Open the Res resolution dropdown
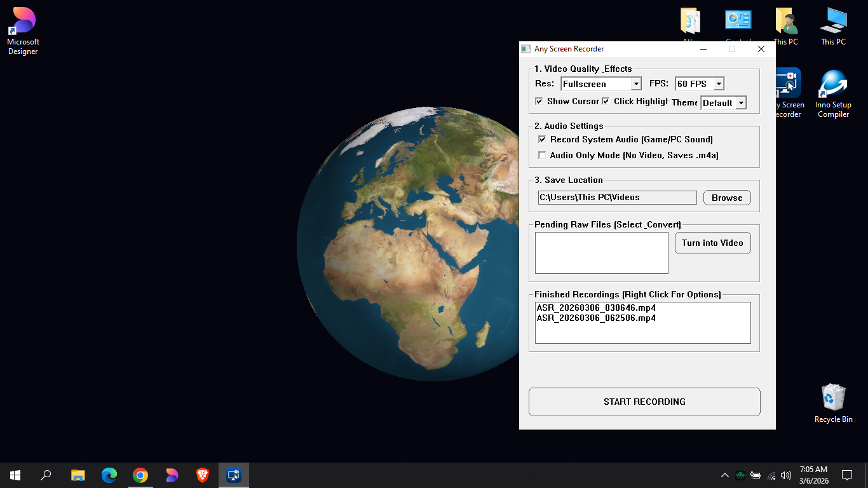Screen dimensions: 868x488 click(x=636, y=83)
